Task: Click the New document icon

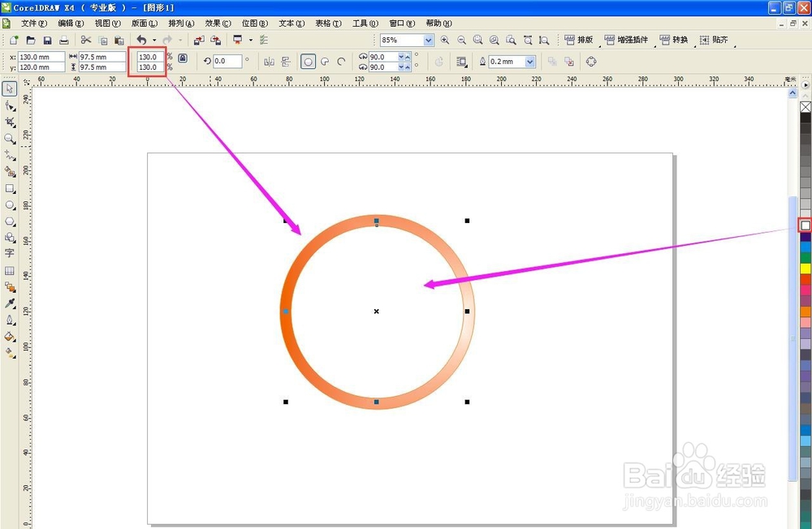Action: (x=14, y=40)
